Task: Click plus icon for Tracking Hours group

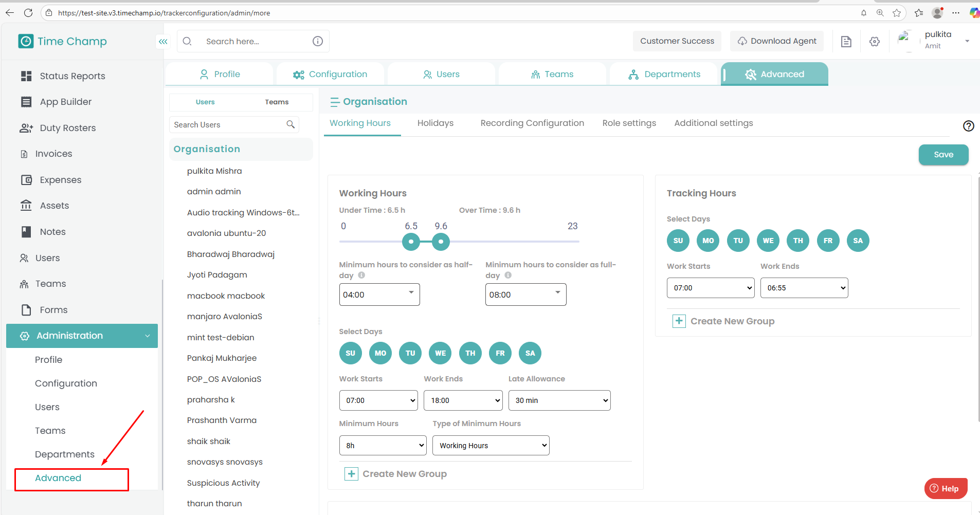Action: [x=679, y=321]
